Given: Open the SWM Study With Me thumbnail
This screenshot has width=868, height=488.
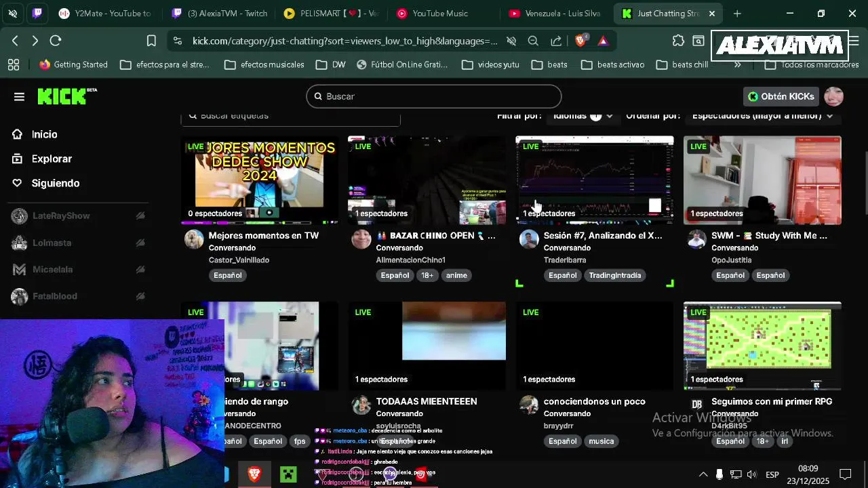Looking at the screenshot, I should click(x=762, y=180).
